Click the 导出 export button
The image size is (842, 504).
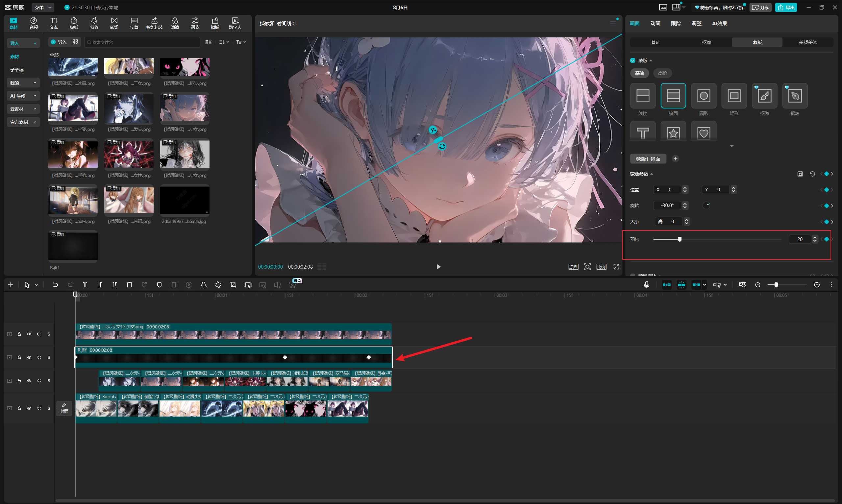click(x=786, y=8)
